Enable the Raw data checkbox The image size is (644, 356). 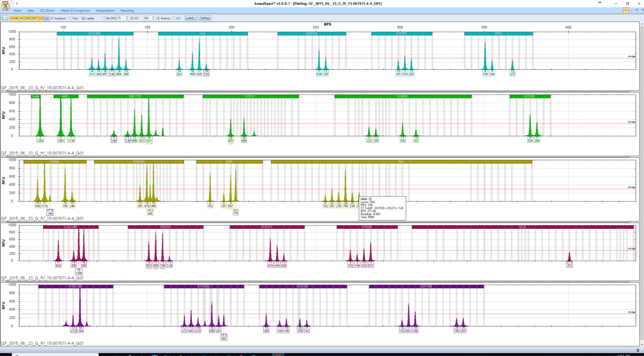pyautogui.click(x=70, y=18)
